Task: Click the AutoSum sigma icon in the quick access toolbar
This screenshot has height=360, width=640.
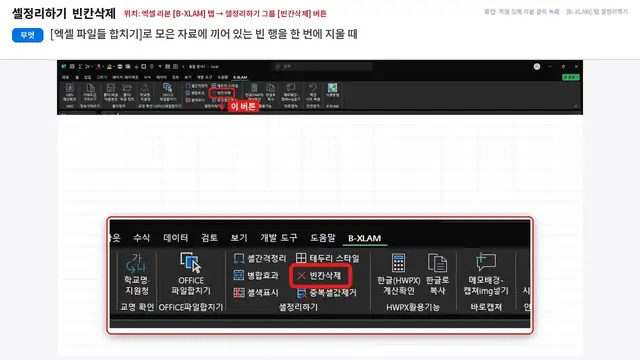Action: click(80, 67)
